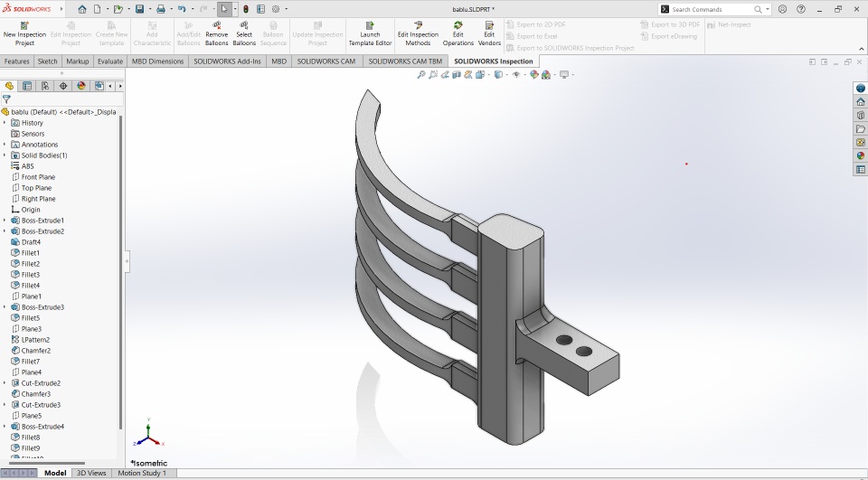Collapse the ribbon with chevron arrow
Screen dimensions: 868x480
862,49
